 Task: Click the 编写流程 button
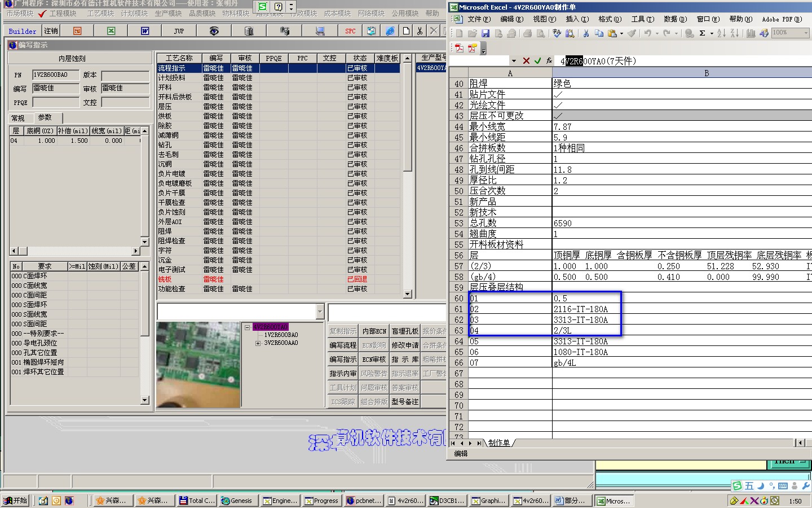pyautogui.click(x=343, y=345)
